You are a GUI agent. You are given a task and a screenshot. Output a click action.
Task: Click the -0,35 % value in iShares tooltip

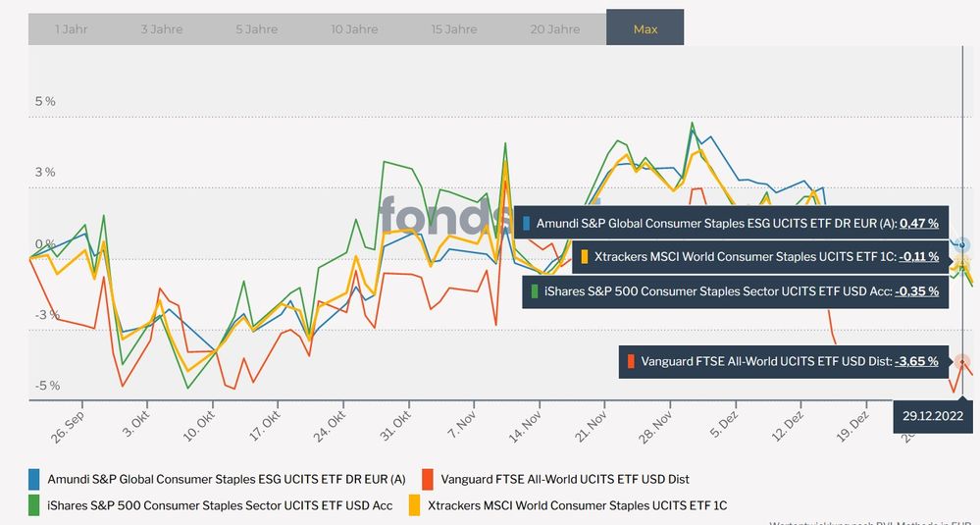tap(916, 291)
